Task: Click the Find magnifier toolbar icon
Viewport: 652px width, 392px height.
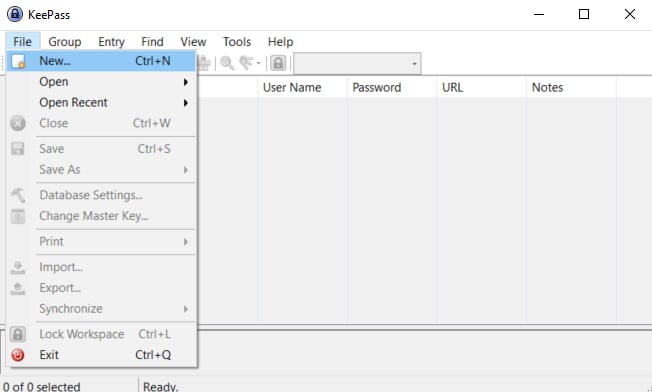Action: pos(227,63)
